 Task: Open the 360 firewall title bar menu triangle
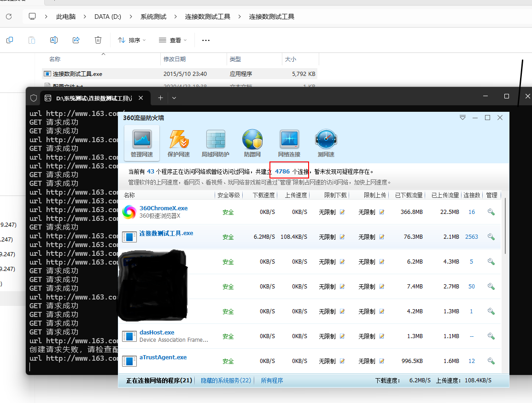(x=462, y=118)
